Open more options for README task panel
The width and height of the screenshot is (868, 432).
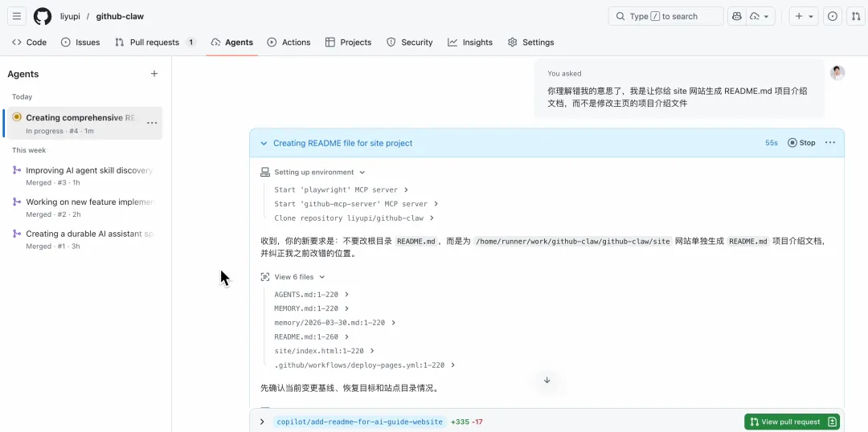tap(830, 143)
